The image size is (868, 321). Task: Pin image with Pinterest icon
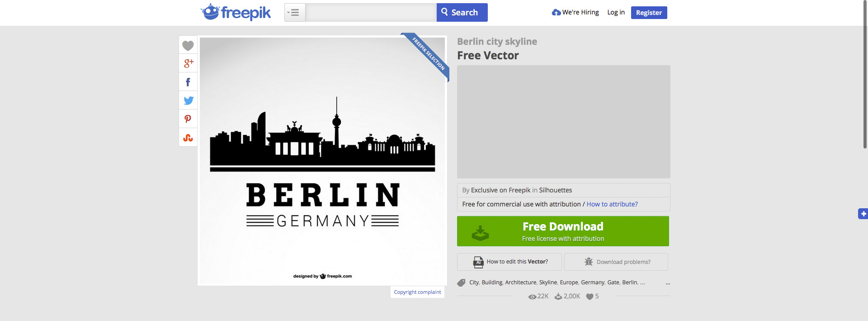(x=188, y=119)
